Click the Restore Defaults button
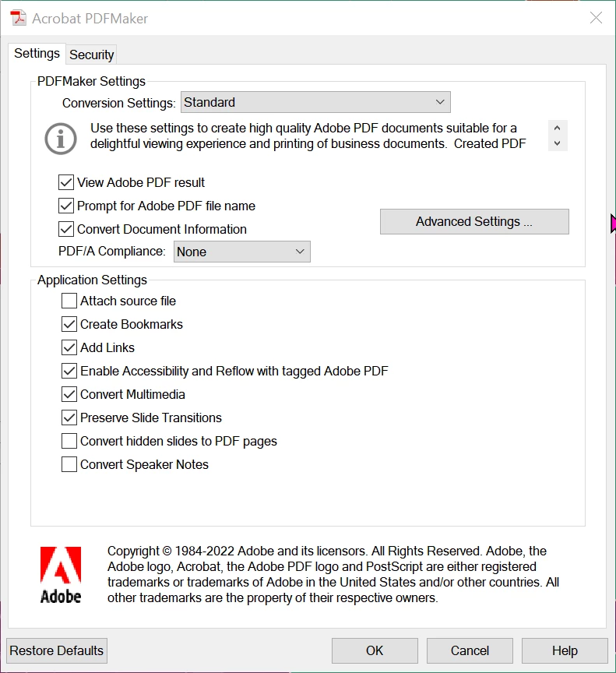 coord(57,650)
